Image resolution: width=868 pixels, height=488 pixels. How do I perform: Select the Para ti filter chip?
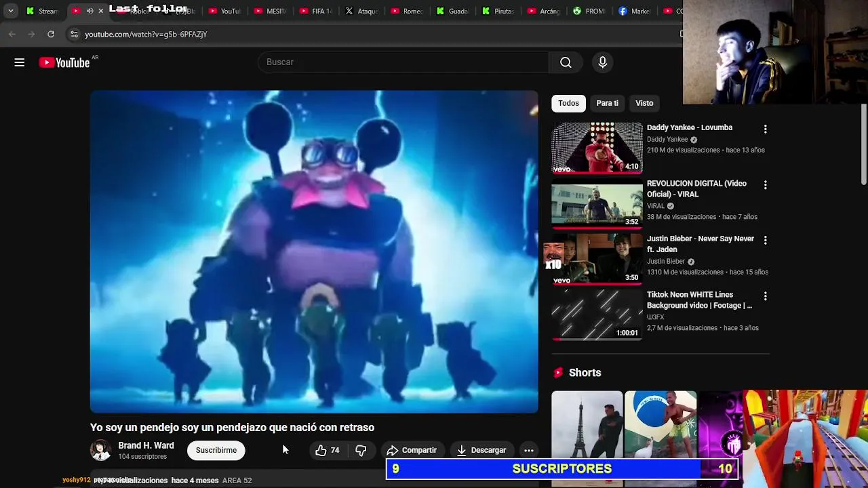click(x=607, y=103)
